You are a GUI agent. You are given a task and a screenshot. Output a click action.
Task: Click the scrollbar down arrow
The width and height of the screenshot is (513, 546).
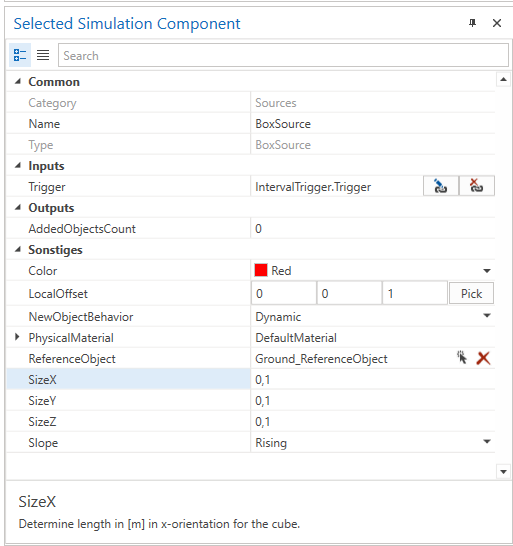coord(503,472)
